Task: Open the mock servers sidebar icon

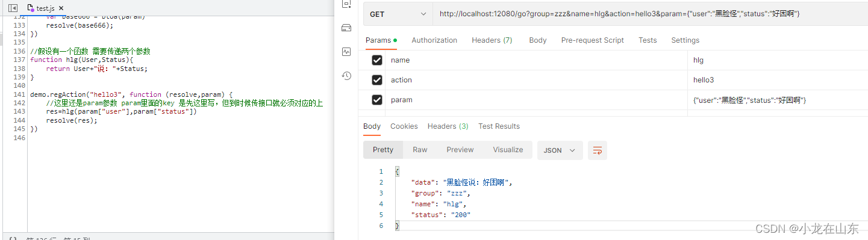Action: (x=346, y=28)
